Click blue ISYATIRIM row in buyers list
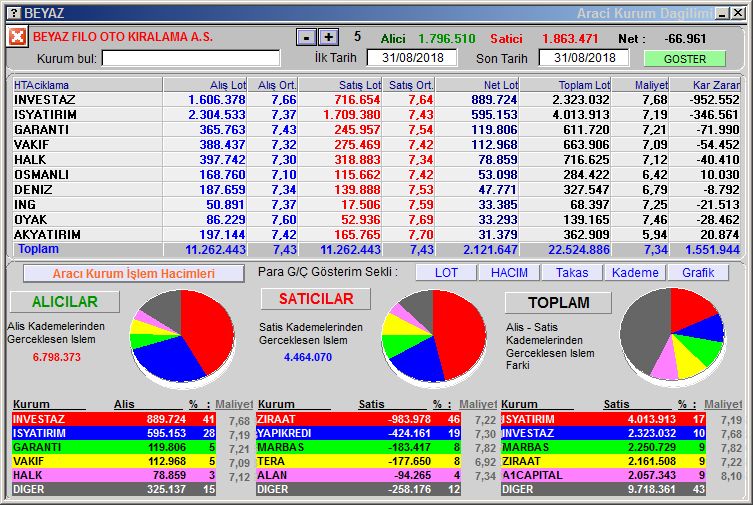Screen dimensions: 753x505 [x=114, y=433]
